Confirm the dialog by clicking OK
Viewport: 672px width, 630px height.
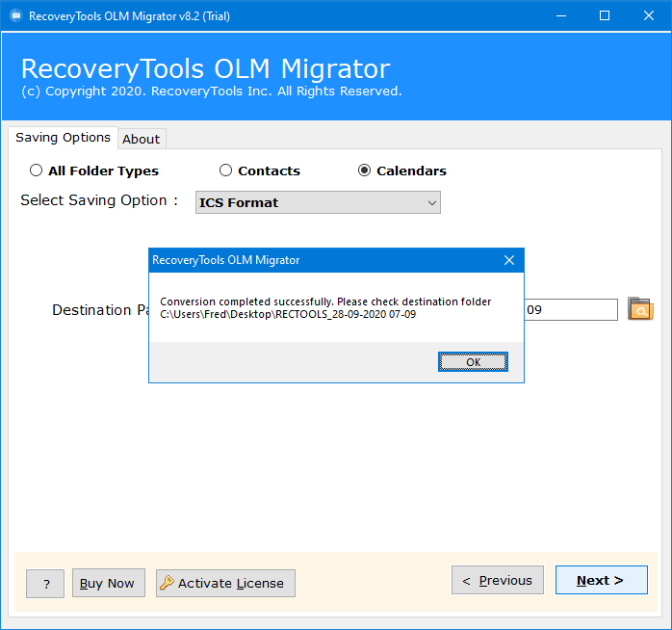click(x=473, y=362)
